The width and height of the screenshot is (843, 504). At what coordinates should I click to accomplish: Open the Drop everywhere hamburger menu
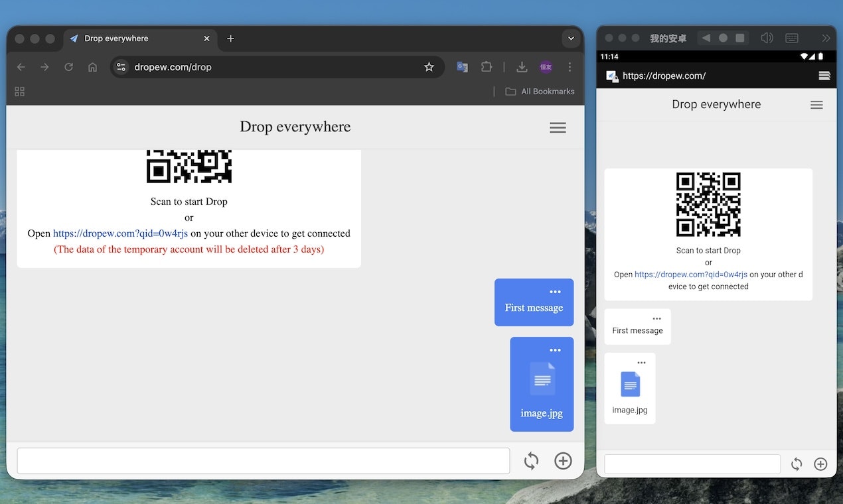pyautogui.click(x=558, y=127)
